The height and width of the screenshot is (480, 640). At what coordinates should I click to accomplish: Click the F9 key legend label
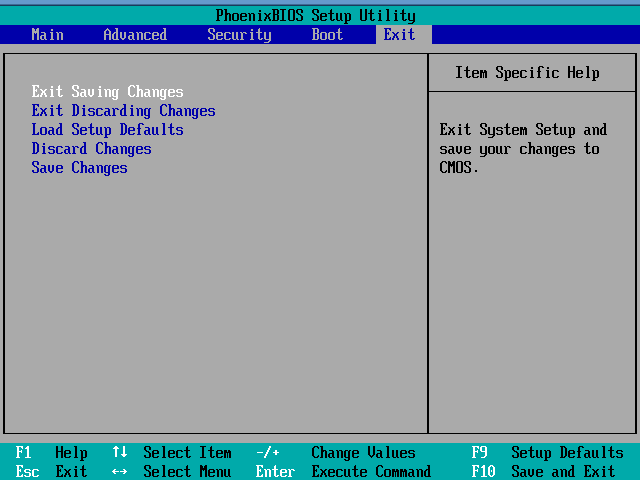[x=479, y=453]
